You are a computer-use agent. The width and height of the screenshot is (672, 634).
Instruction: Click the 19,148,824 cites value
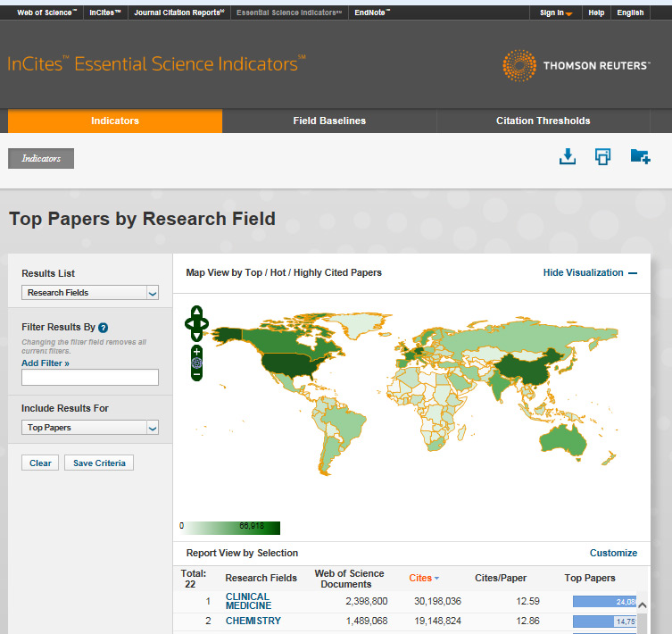coord(437,621)
